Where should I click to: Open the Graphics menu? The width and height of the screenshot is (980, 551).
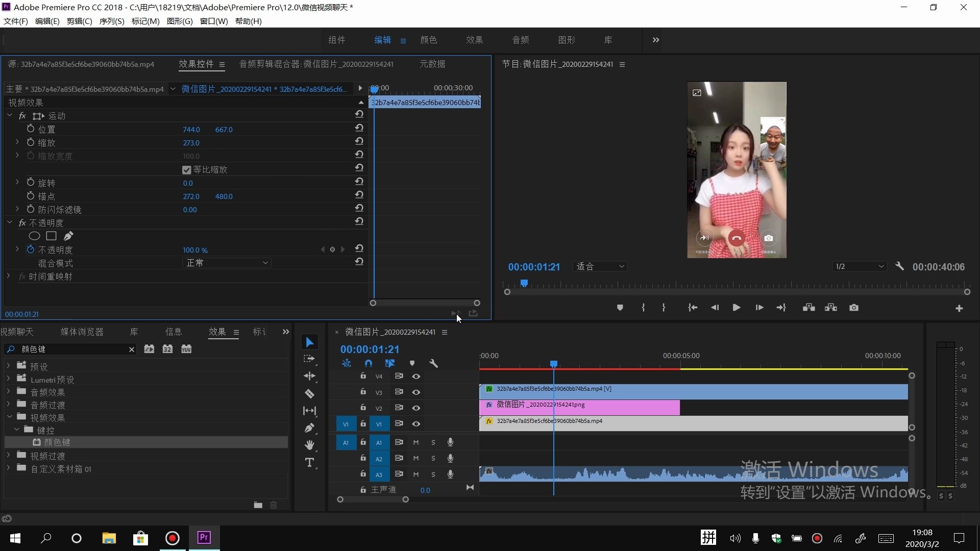click(x=180, y=21)
